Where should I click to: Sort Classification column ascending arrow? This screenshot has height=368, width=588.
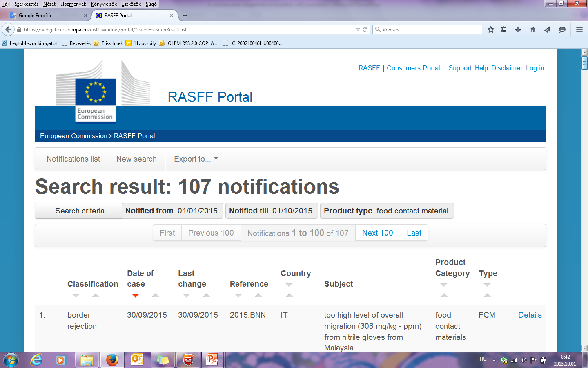[96, 295]
